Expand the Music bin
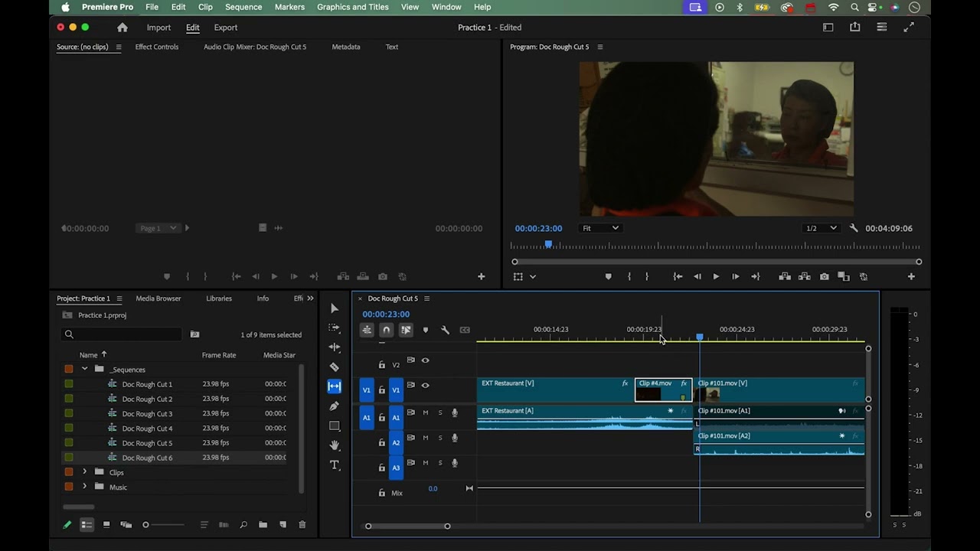Viewport: 980px width, 551px height. click(84, 487)
